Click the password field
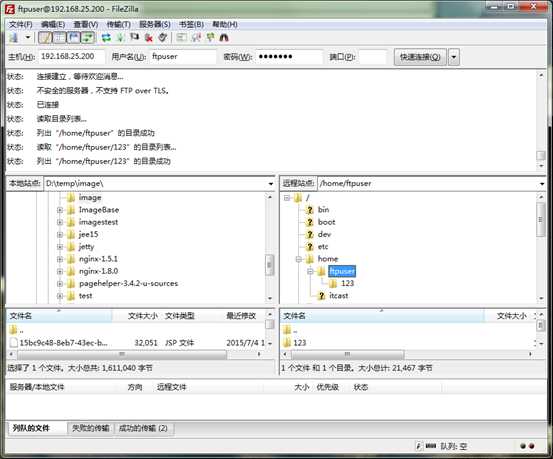Viewport: 553px width, 459px height. pos(289,57)
